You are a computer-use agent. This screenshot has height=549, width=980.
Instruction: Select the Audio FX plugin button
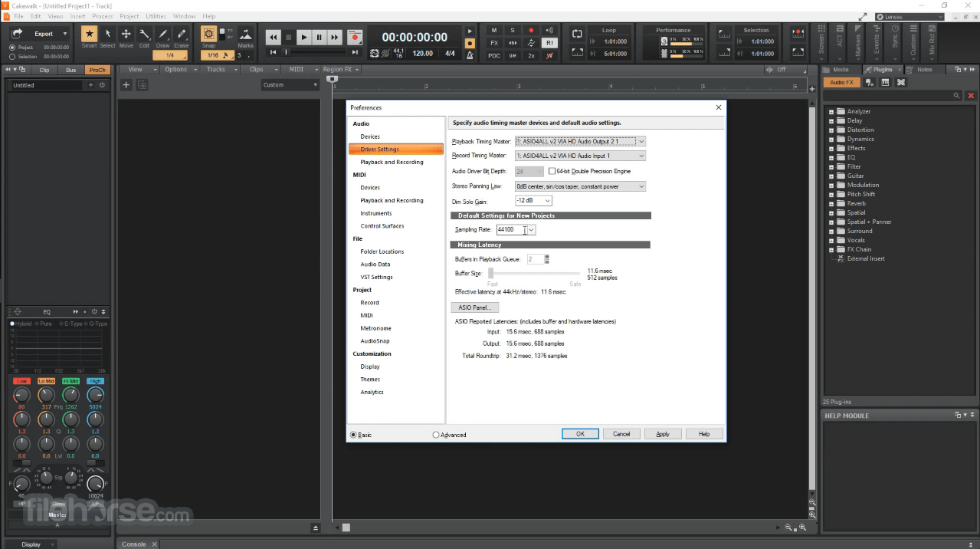842,82
